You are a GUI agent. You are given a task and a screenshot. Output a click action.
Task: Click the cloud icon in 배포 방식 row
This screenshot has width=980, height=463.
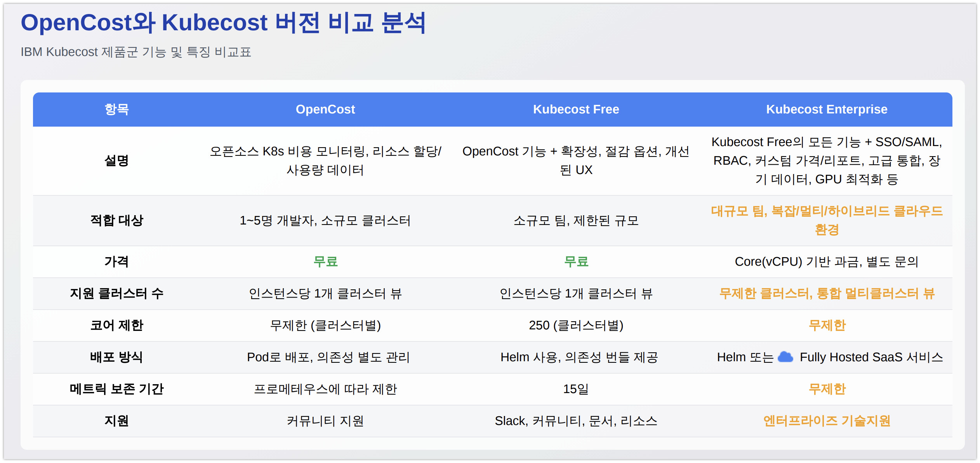pos(785,357)
